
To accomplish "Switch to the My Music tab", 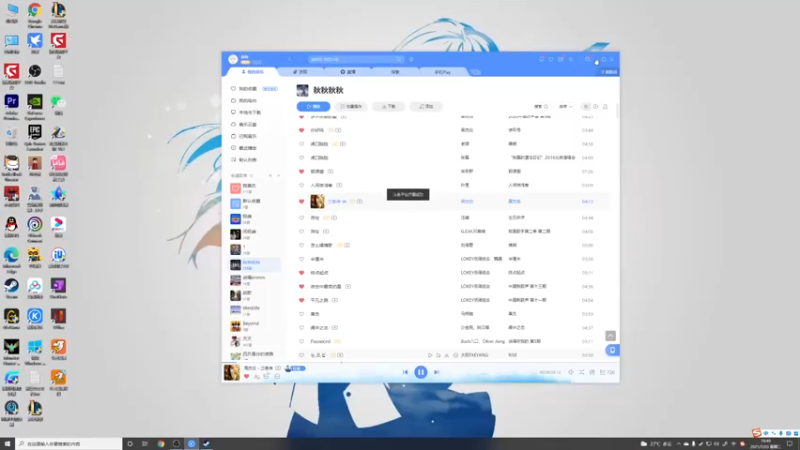I will point(253,72).
